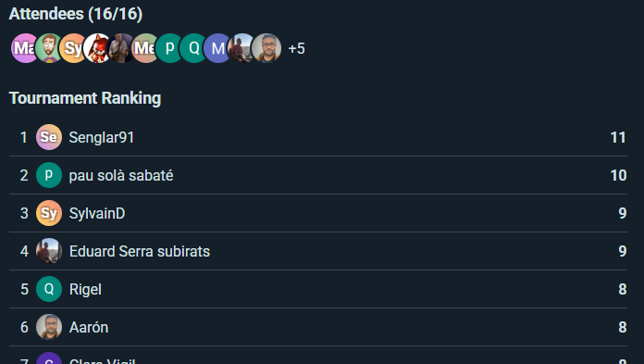Click the green 'Q' attendee avatar
644x364 pixels.
click(x=193, y=48)
